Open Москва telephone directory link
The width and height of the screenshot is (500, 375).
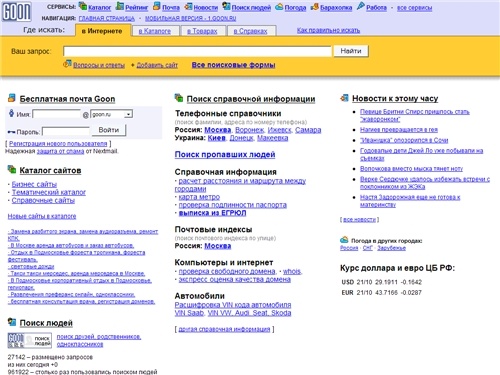[218, 130]
